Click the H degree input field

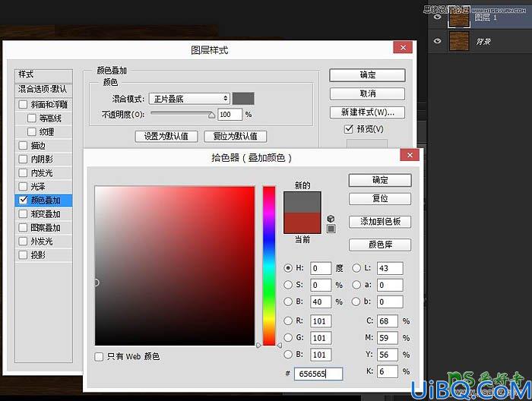(321, 268)
